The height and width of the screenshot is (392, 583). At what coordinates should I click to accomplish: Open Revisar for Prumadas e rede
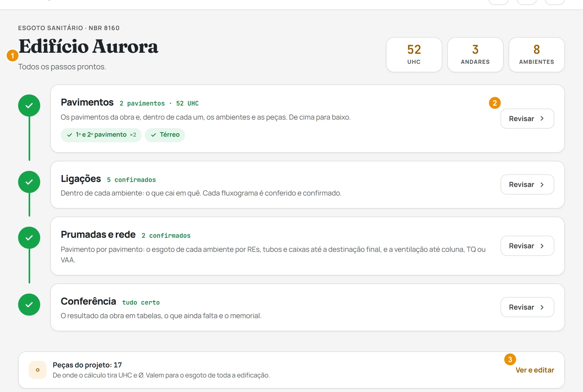click(527, 246)
